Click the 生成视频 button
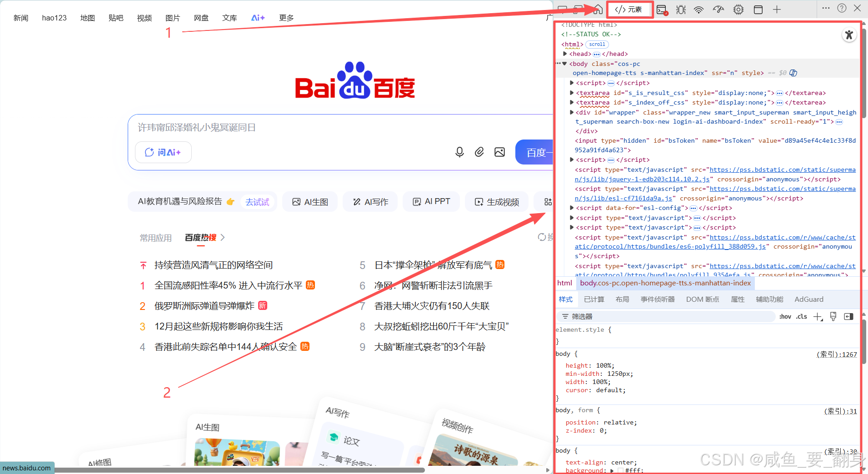Screen dimensions: 868x474 [497, 202]
